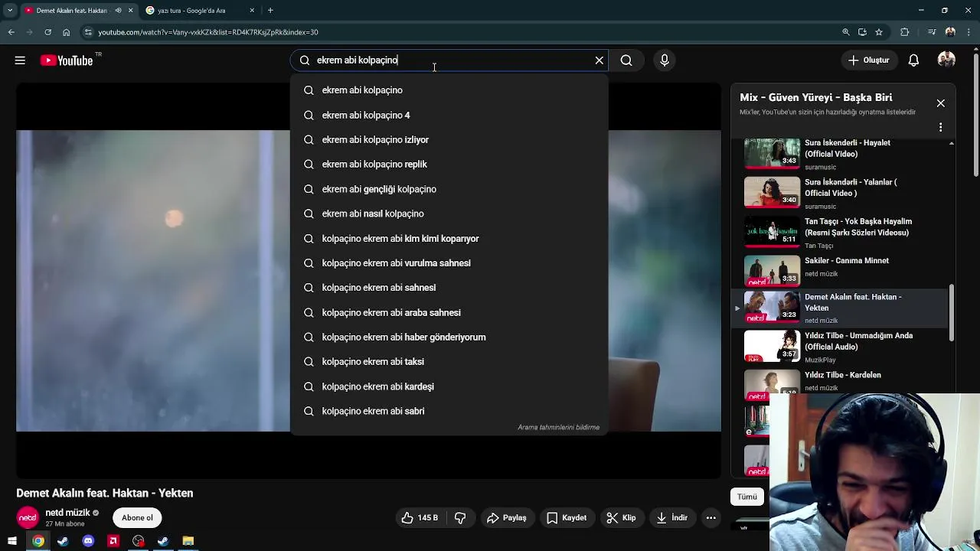Image resolution: width=980 pixels, height=551 pixels.
Task: Save the video with Kaydet
Action: (567, 518)
